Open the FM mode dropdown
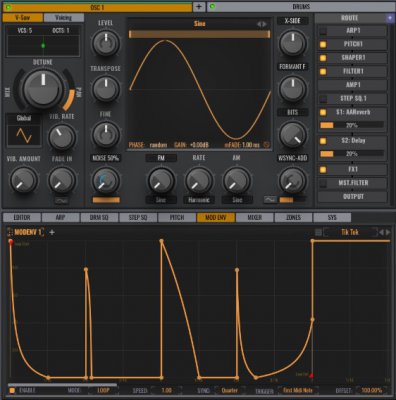 pos(161,158)
